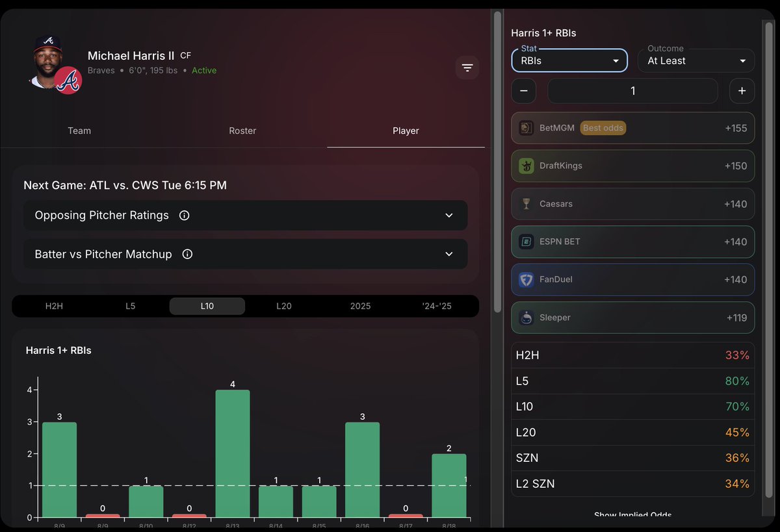Select the '24-'25 range filter

tap(437, 306)
